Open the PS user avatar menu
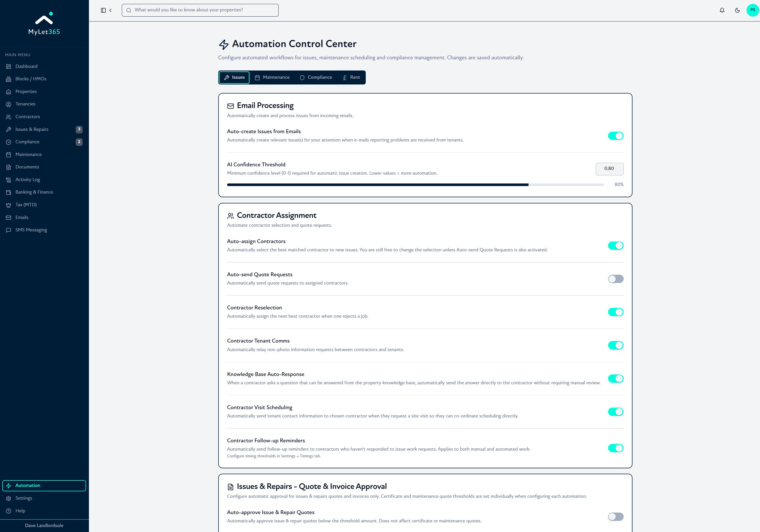The width and height of the screenshot is (760, 532). (x=753, y=10)
